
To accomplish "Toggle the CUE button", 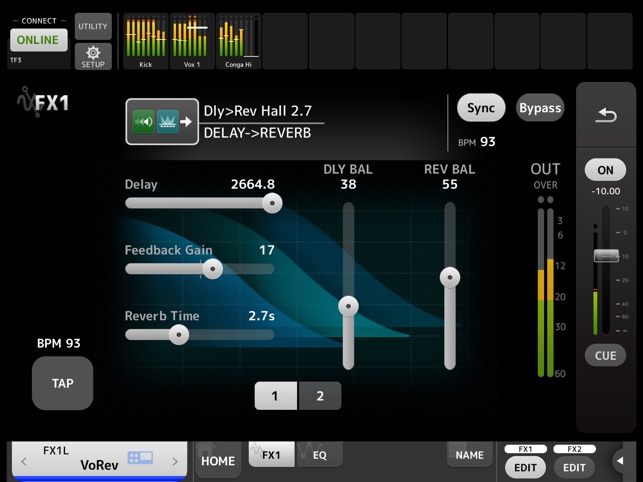I will pyautogui.click(x=605, y=355).
